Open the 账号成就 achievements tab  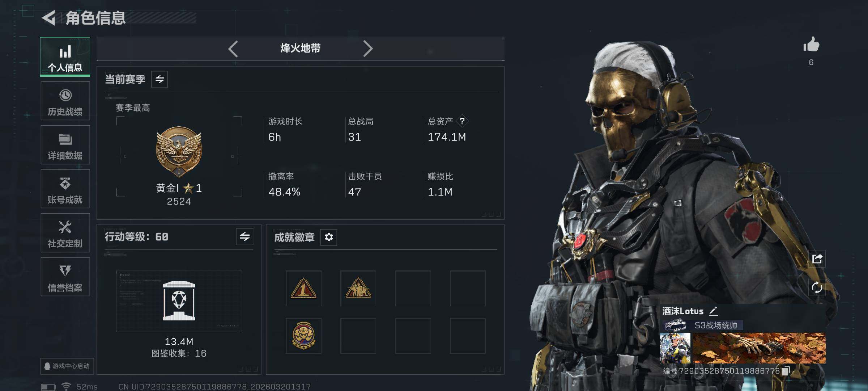(x=65, y=189)
